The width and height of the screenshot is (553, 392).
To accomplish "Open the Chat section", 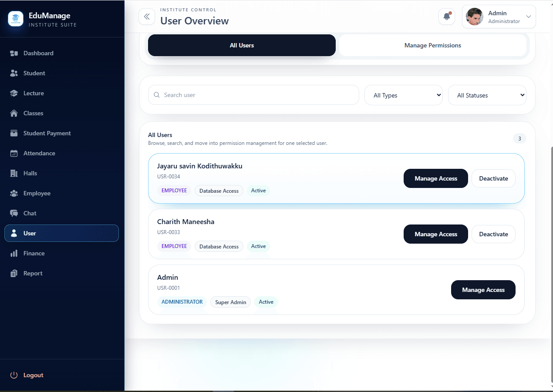I will pos(29,213).
